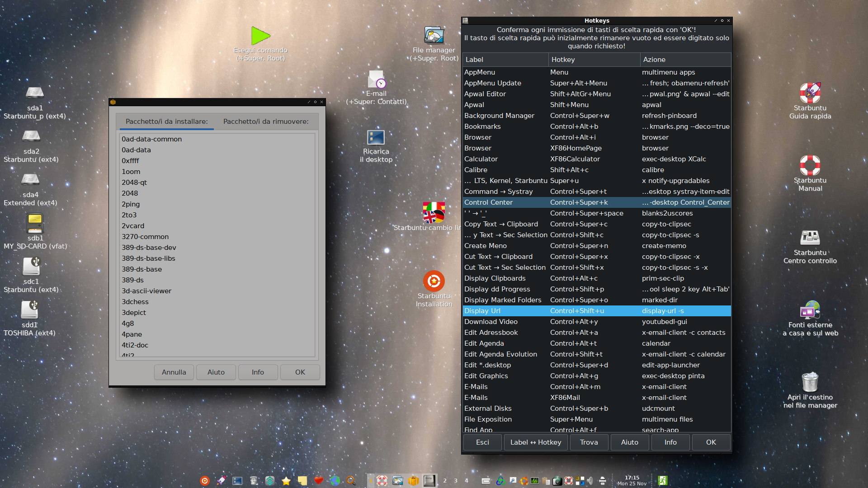Launch Starbuntu Installation icon
The width and height of the screenshot is (868, 488).
click(434, 281)
